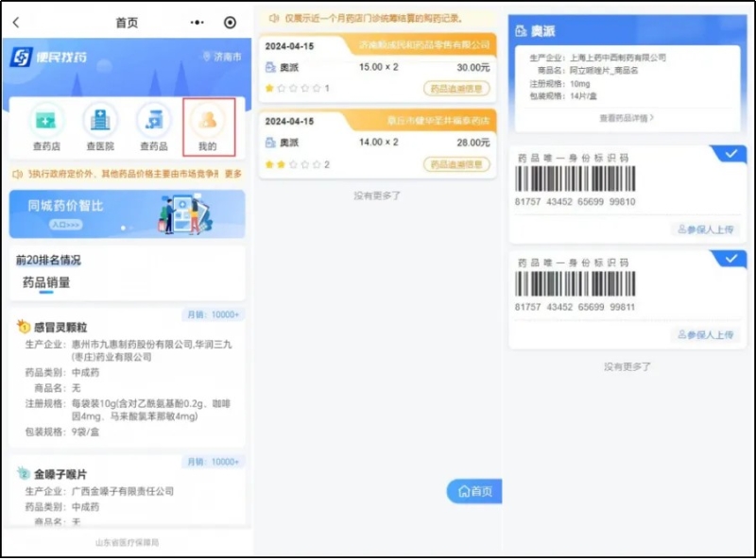Open the 同城药价智比 banner
756x559 pixels.
coord(127,213)
